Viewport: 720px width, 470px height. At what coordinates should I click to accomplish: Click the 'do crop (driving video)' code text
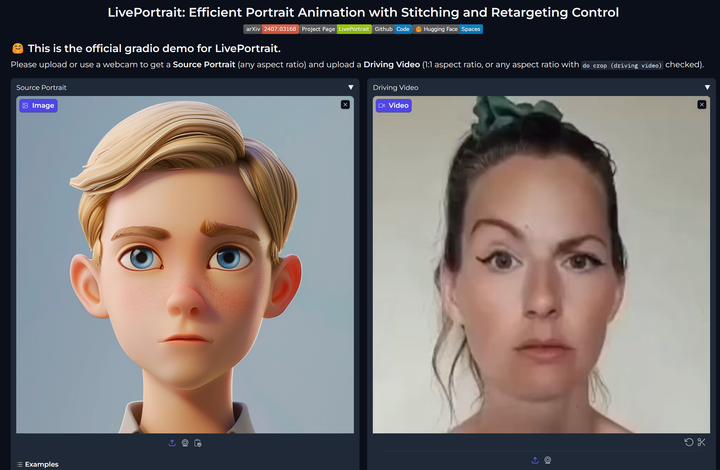pyautogui.click(x=622, y=65)
